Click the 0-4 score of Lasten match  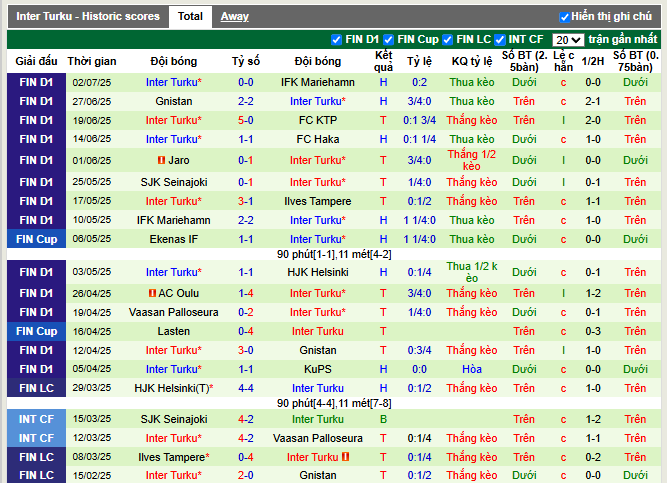point(246,331)
